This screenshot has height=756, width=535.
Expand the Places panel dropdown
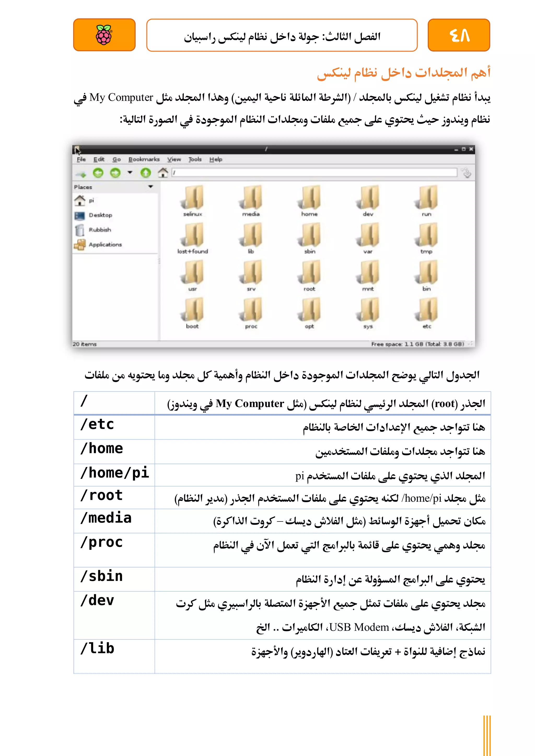point(150,187)
